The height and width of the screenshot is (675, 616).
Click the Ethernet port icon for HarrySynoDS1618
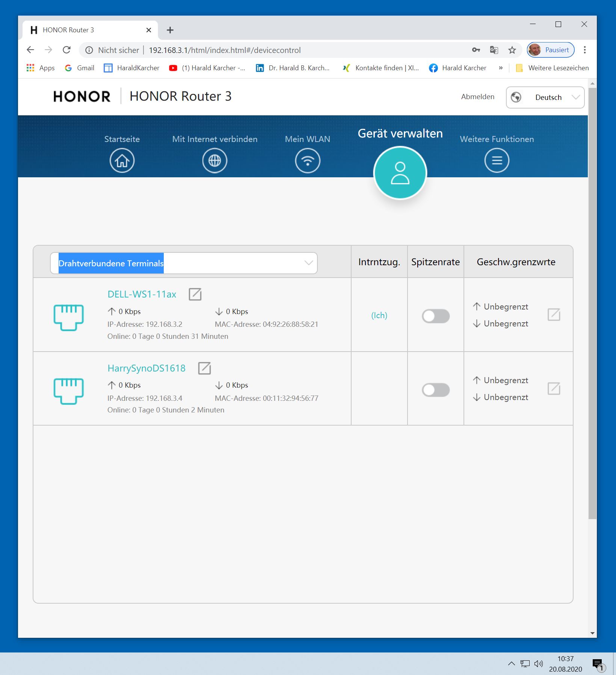click(x=68, y=391)
